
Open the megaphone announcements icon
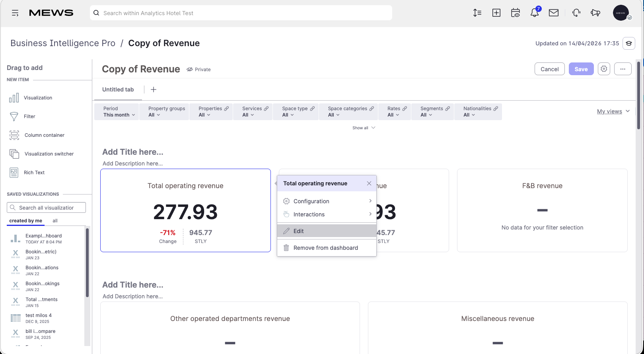point(595,13)
